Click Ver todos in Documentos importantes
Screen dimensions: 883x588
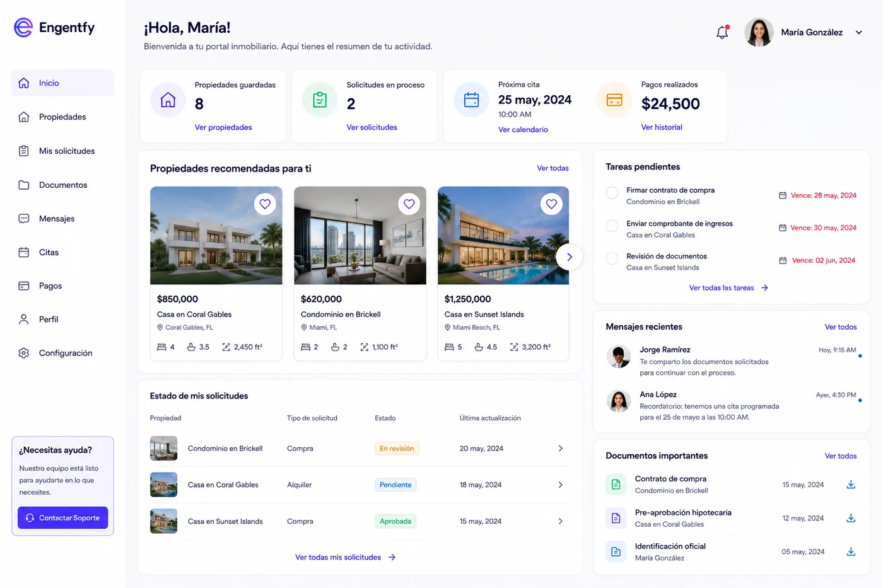841,456
